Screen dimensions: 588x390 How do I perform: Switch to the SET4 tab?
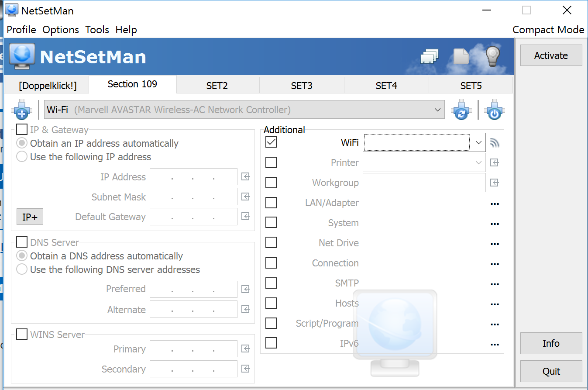pos(386,86)
